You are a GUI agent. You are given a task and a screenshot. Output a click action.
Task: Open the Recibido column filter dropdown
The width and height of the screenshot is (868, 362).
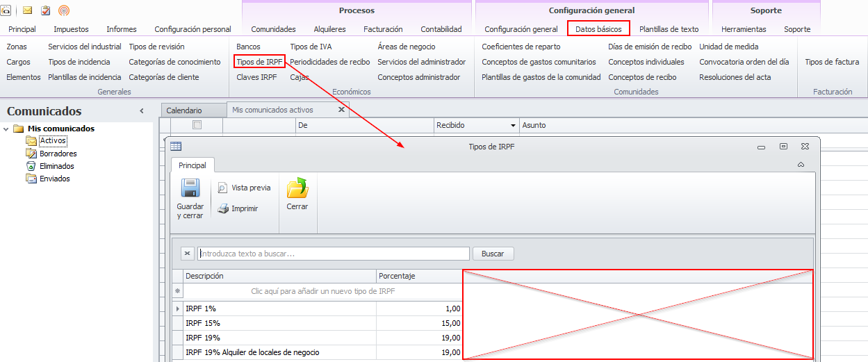point(513,126)
